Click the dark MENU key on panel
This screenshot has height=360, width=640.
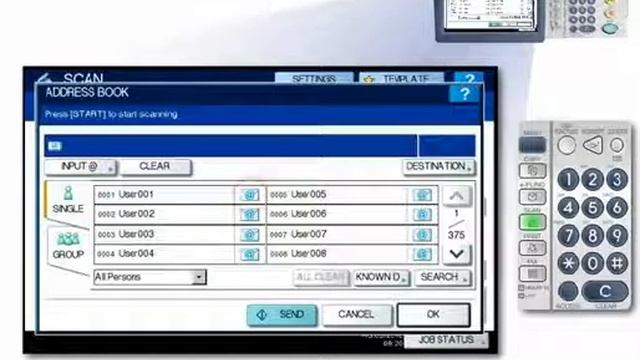pos(532,145)
